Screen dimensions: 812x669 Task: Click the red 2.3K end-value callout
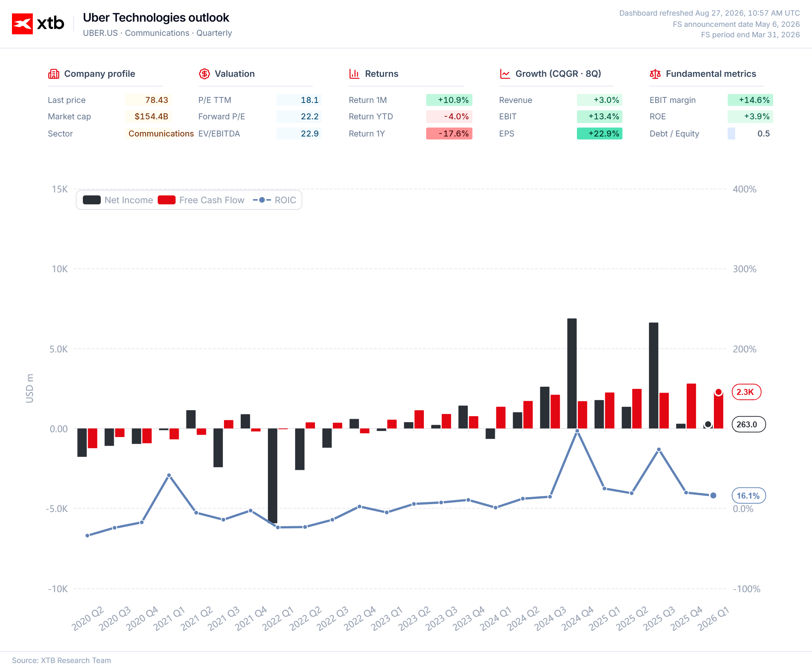tap(746, 392)
